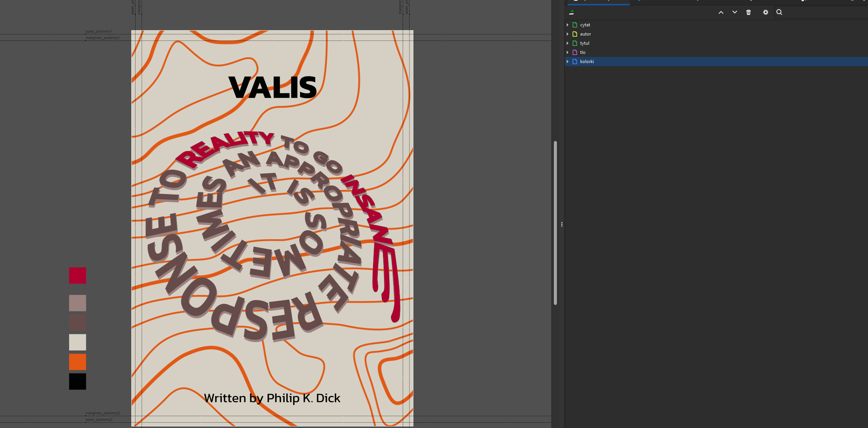Screen dimensions: 868x428
Task: Expand the tytul layer
Action: click(568, 43)
